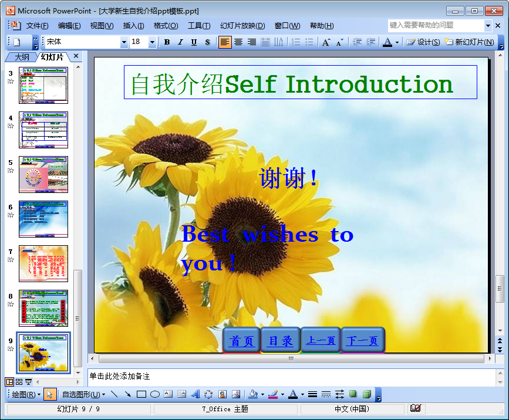Expand the font color dropdown arrow
Viewport: 509px width, 420px height.
pos(397,42)
